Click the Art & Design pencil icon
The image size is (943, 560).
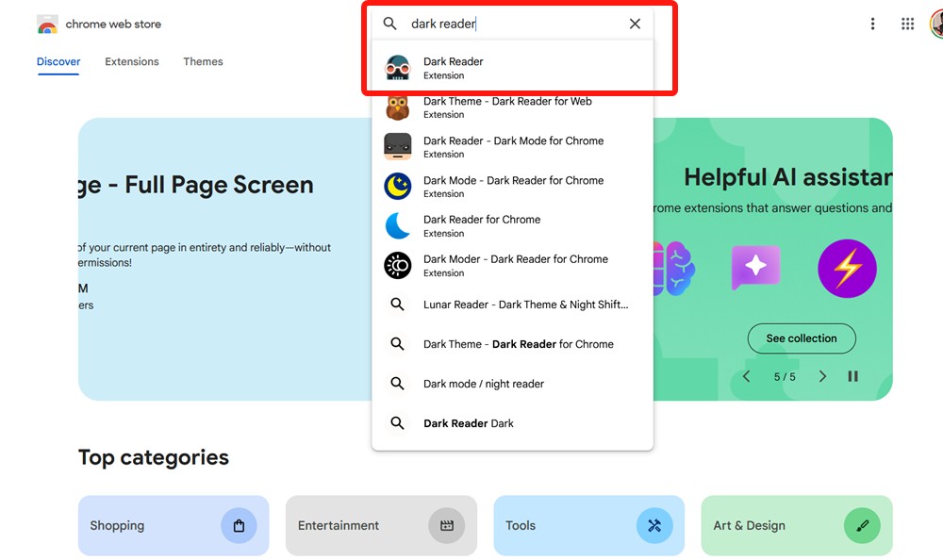click(x=863, y=525)
